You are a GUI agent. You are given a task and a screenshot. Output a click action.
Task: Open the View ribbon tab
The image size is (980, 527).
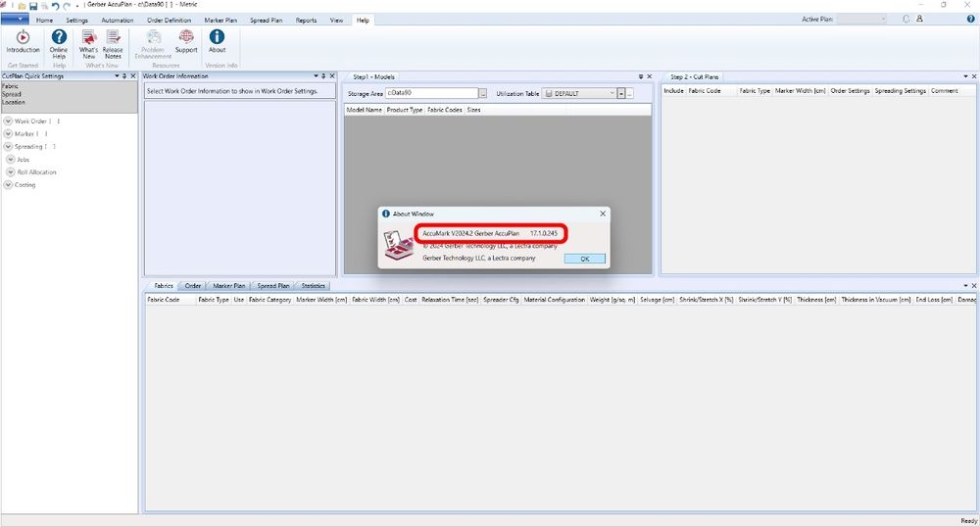pos(336,20)
